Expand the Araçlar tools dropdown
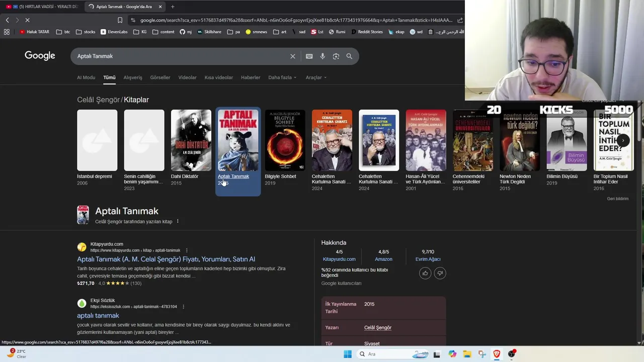Screen dimensions: 644x362 tap(316, 77)
